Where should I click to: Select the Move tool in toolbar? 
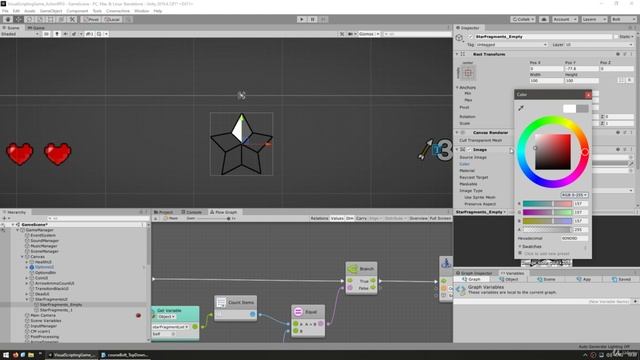(19, 19)
